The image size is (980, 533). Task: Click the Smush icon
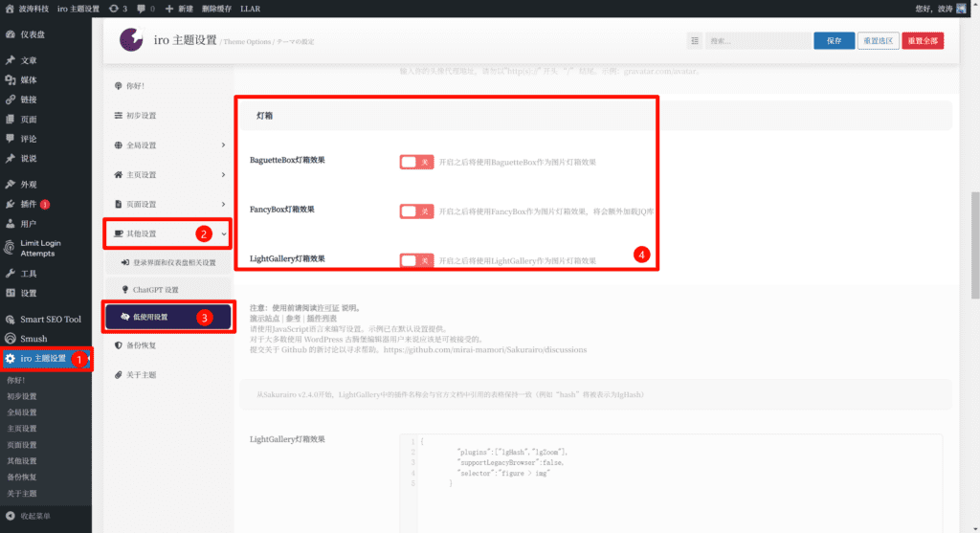pyautogui.click(x=10, y=339)
